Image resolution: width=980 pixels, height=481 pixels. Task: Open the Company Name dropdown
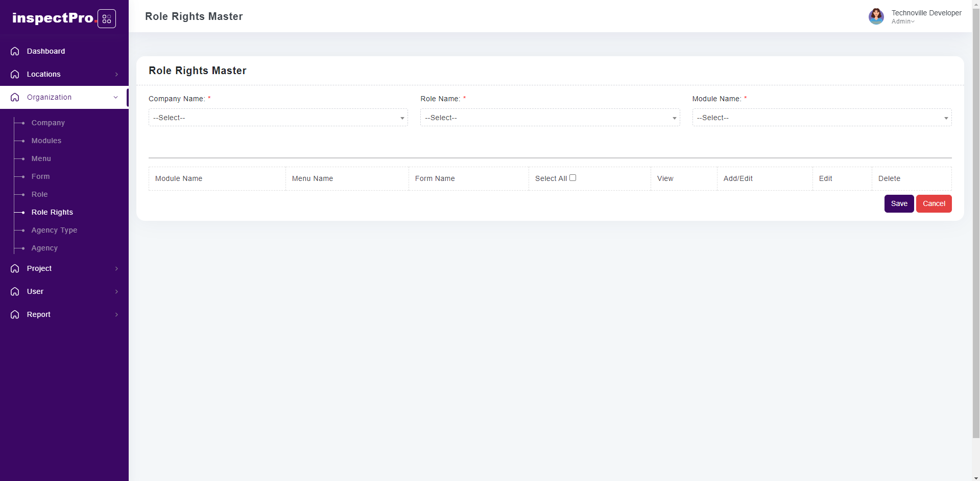(278, 118)
